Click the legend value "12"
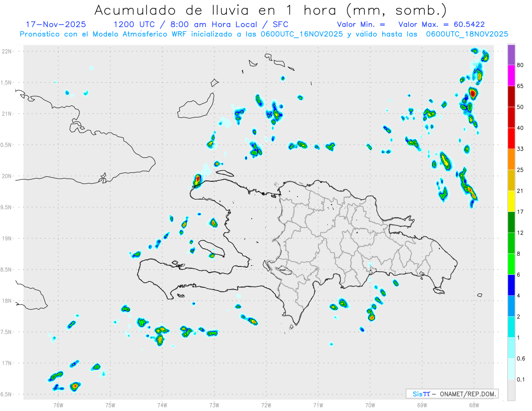This screenshot has height=411, width=532. [520, 233]
